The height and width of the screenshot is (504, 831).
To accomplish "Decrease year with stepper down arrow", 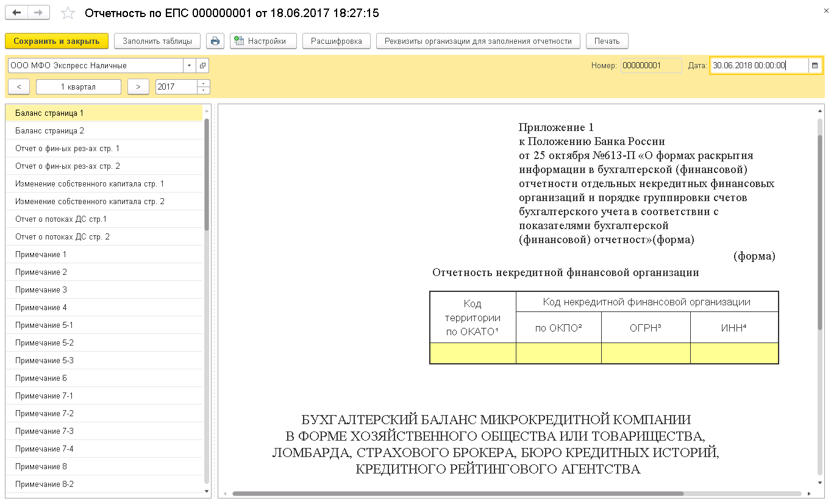I will coord(204,91).
